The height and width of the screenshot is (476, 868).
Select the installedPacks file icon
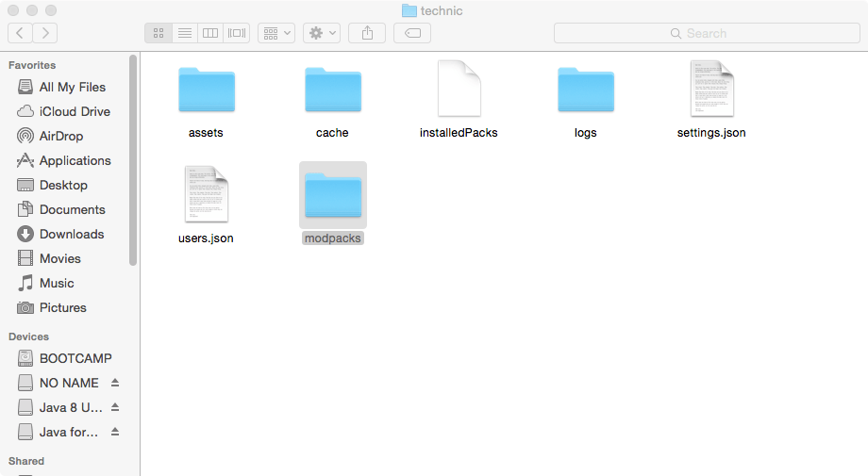click(x=459, y=89)
